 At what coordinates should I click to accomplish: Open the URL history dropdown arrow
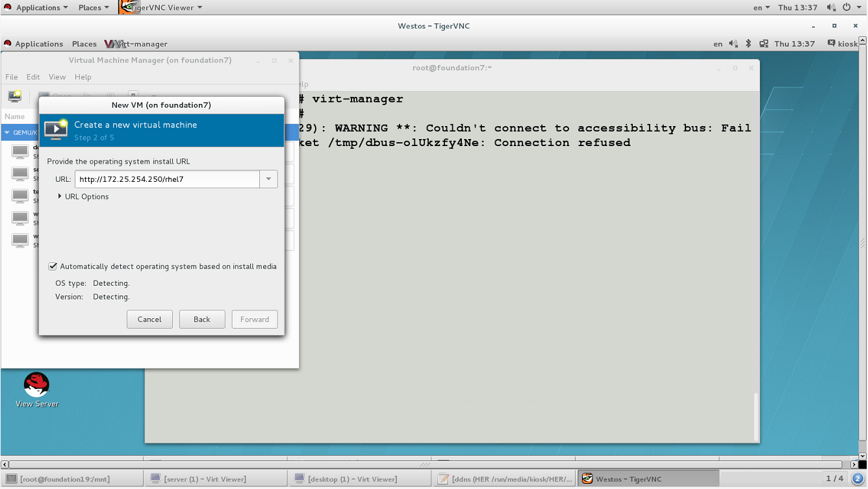(x=268, y=179)
